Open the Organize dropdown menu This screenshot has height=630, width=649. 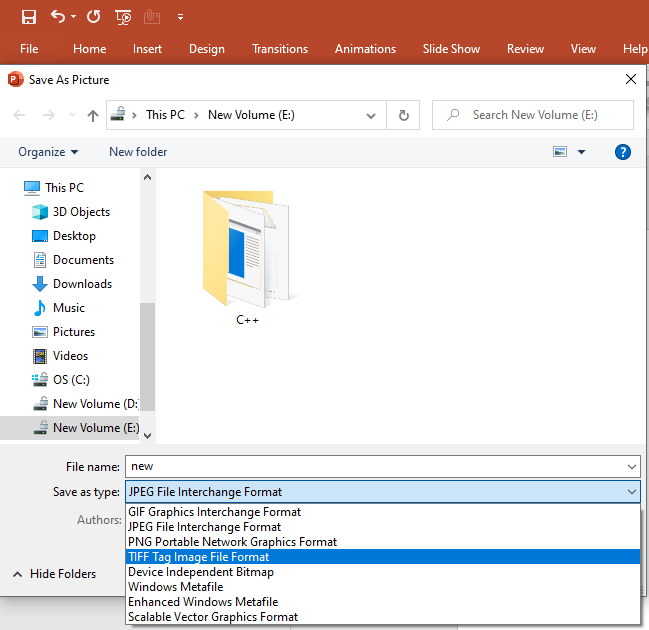(x=48, y=152)
